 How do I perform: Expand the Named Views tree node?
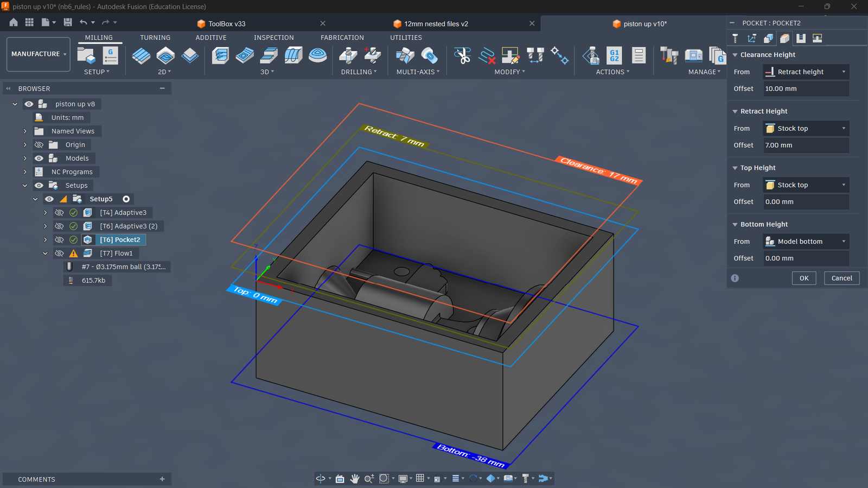[25, 131]
